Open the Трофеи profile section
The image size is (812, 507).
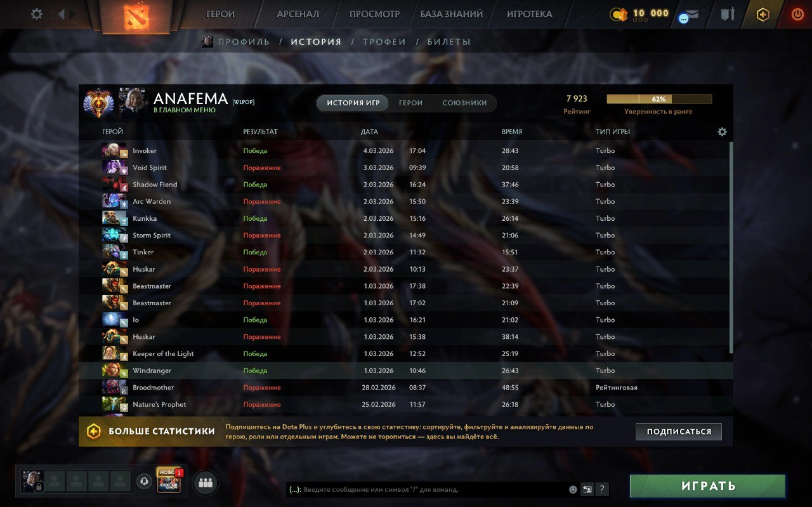384,42
